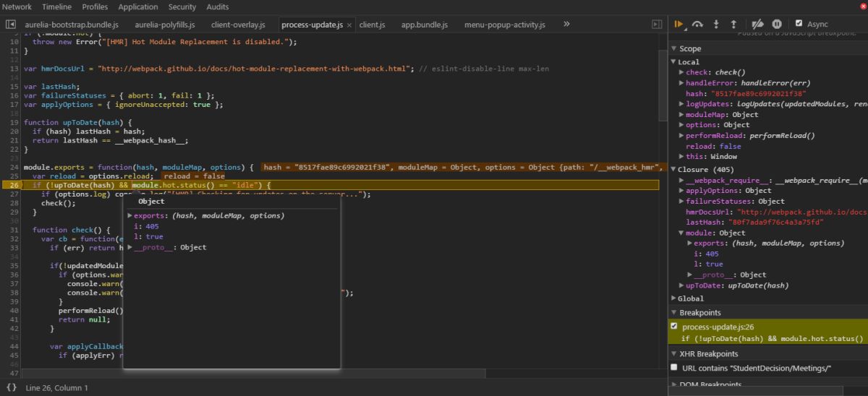Expand performReload entry in Local scope
The width and height of the screenshot is (868, 396).
pyautogui.click(x=681, y=136)
